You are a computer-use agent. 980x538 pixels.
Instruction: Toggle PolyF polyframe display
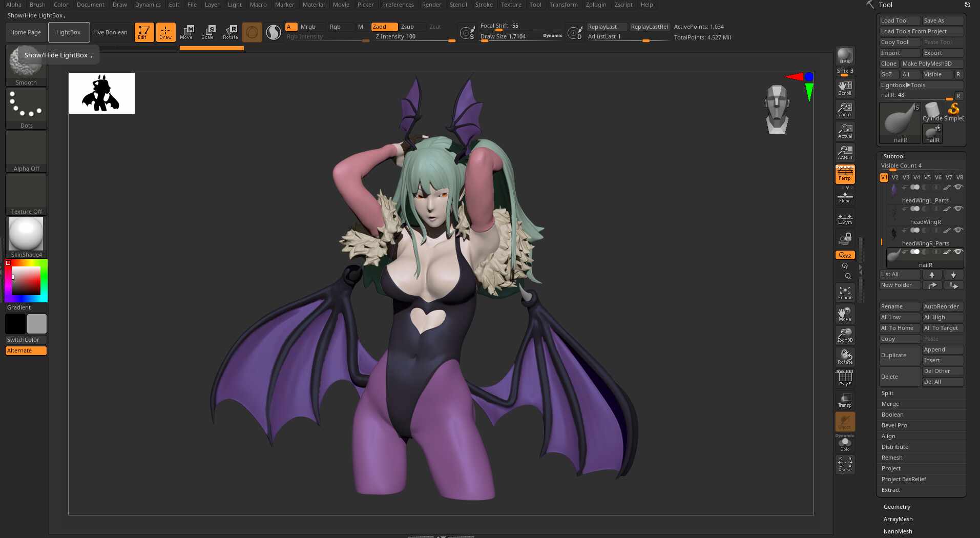coord(845,379)
